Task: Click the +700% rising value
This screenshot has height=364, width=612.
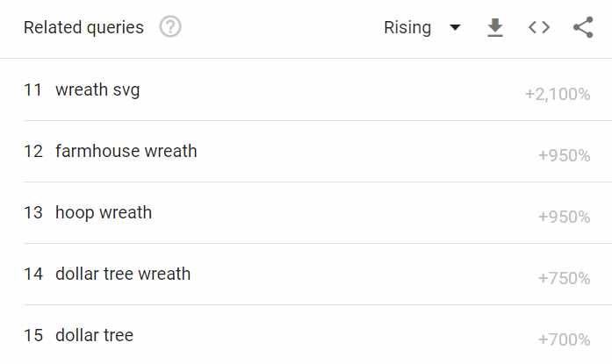Action: pyautogui.click(x=564, y=339)
